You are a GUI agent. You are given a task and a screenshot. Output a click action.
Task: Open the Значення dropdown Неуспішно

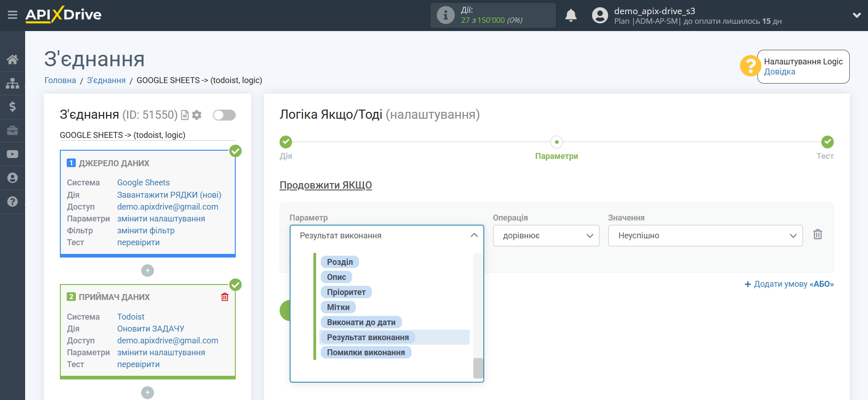click(705, 236)
